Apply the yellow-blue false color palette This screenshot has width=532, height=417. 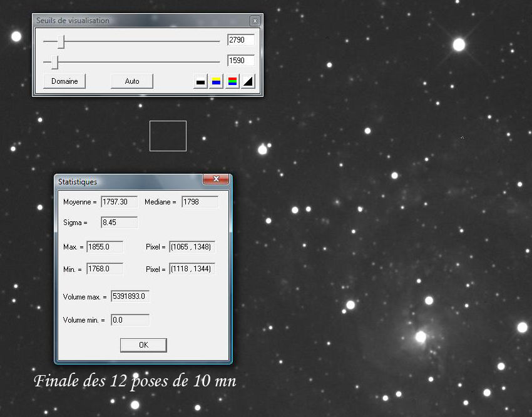[215, 81]
